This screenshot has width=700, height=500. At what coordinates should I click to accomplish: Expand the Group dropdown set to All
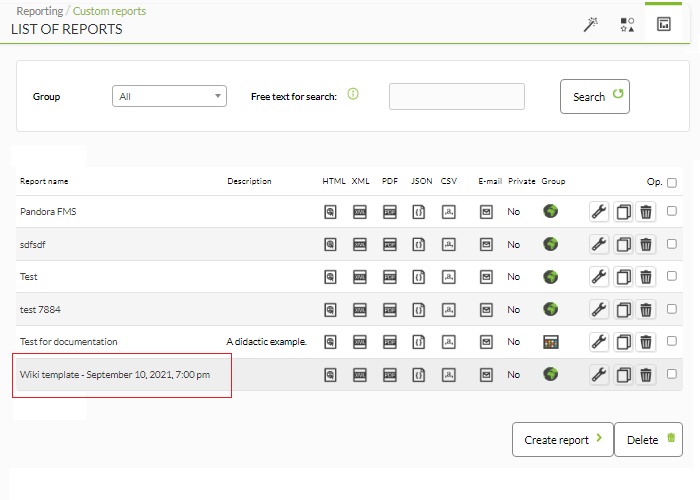[x=169, y=96]
